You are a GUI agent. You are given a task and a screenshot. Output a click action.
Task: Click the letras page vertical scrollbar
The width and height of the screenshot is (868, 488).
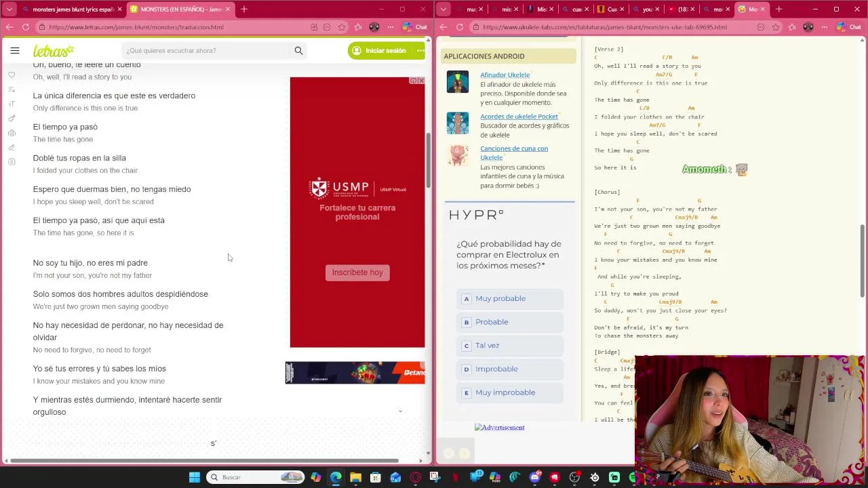coord(429,160)
